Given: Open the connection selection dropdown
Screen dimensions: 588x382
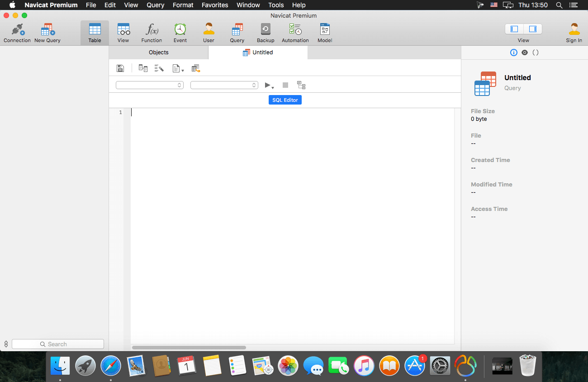Looking at the screenshot, I should click(x=150, y=85).
